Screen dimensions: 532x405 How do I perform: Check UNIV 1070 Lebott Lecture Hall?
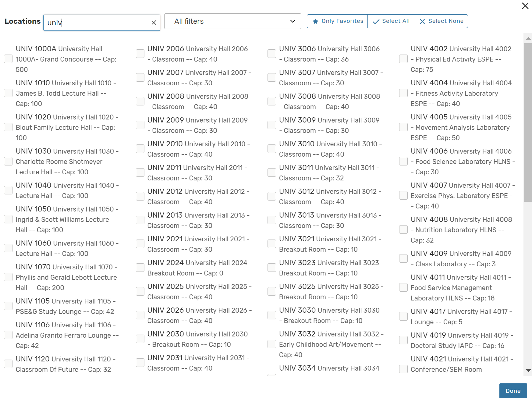click(x=8, y=277)
